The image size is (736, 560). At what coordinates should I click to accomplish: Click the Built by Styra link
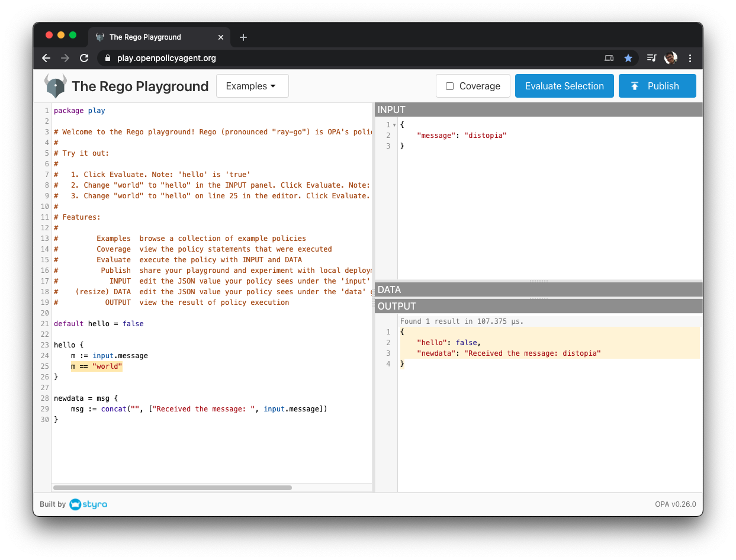[x=73, y=504]
